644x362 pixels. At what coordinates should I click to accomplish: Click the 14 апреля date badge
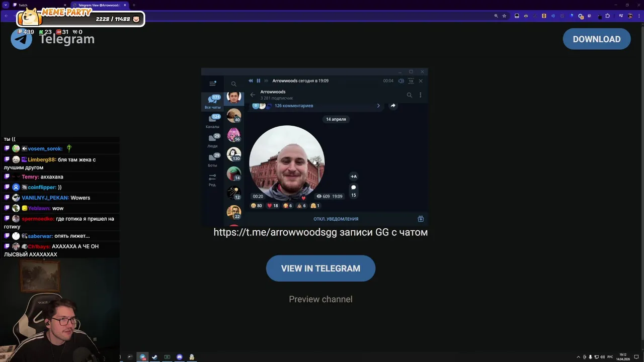[336, 119]
